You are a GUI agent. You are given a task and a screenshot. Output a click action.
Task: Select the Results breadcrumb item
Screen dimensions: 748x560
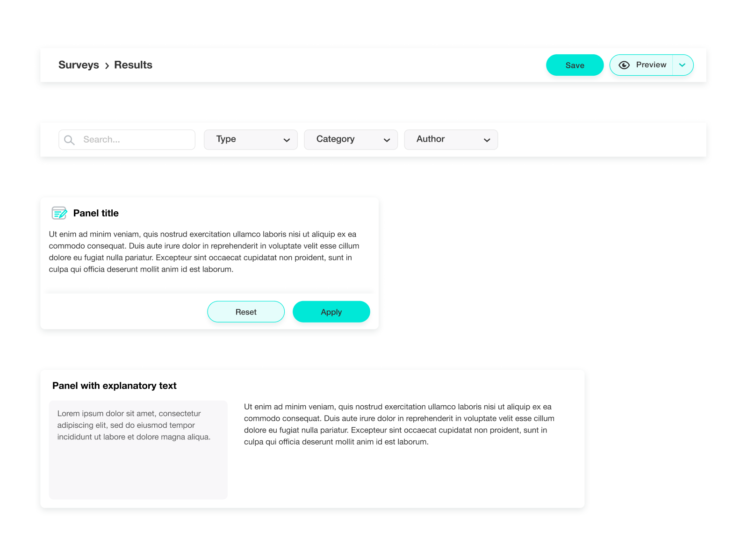(133, 65)
